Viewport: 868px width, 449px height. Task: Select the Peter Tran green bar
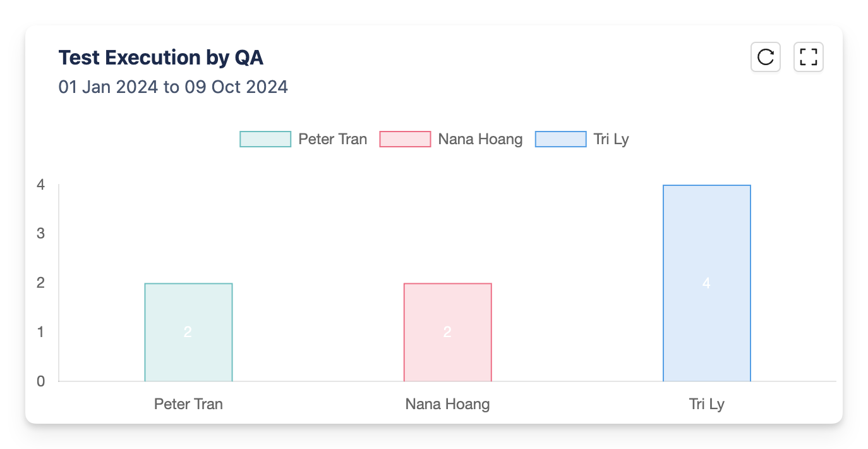188,332
